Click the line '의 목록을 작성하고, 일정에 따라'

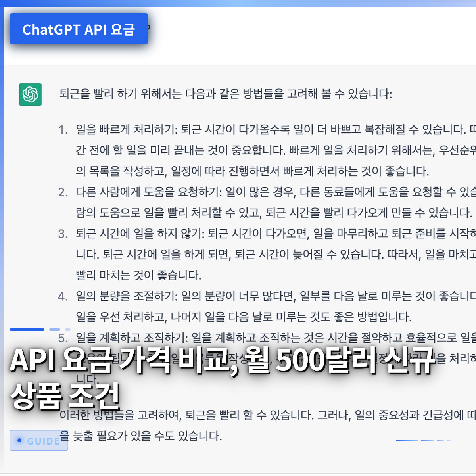click(150, 171)
